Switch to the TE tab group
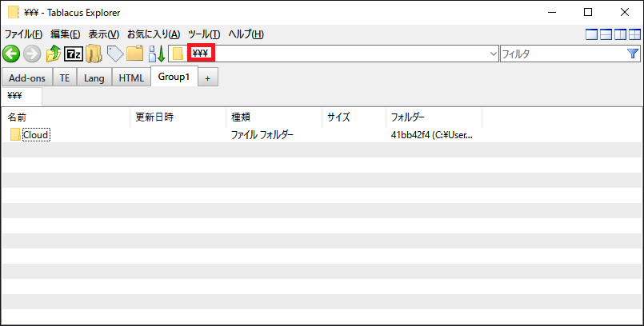 (65, 78)
